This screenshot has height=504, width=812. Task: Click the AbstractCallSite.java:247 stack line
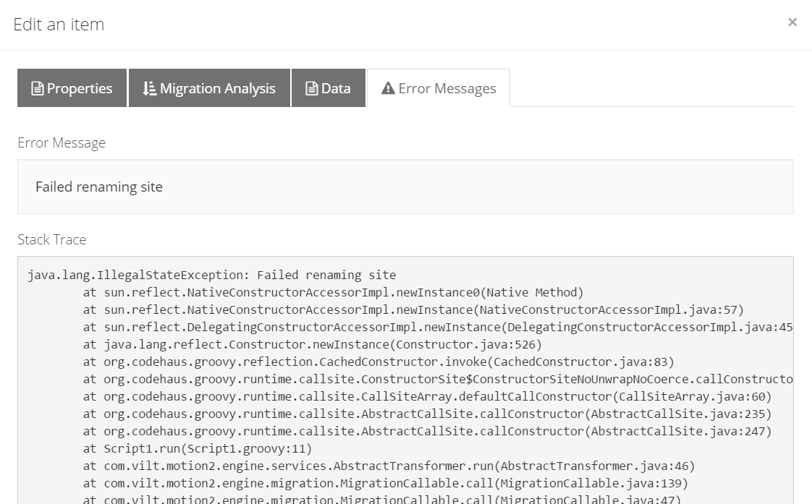tap(427, 431)
